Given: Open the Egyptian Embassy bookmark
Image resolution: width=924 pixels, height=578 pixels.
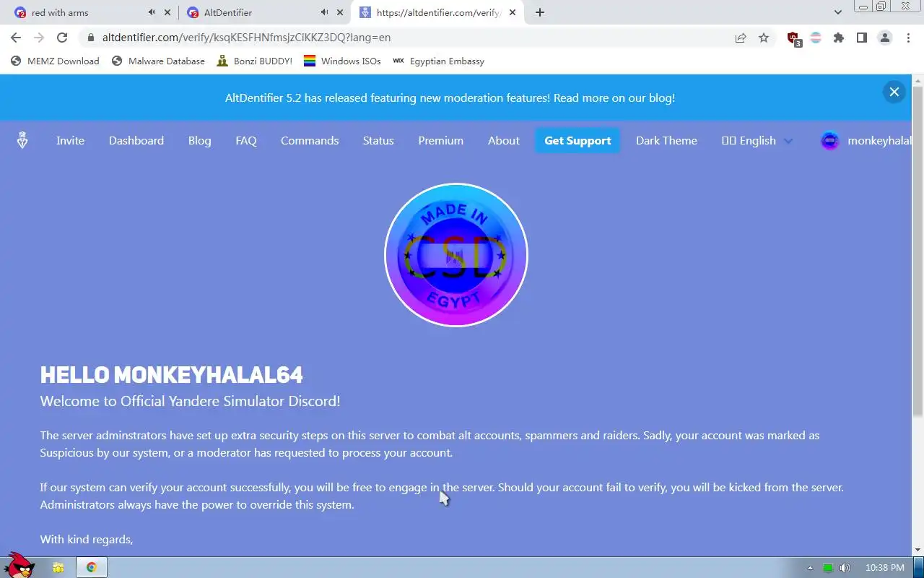Looking at the screenshot, I should tap(438, 61).
